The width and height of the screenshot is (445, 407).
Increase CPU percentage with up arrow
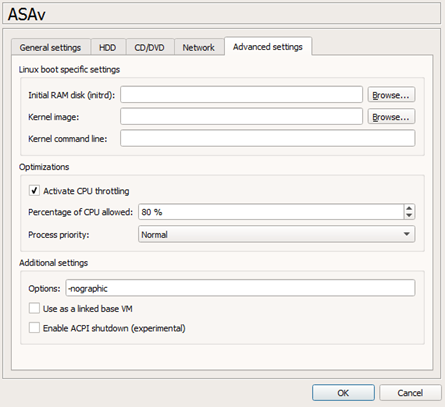(x=409, y=208)
